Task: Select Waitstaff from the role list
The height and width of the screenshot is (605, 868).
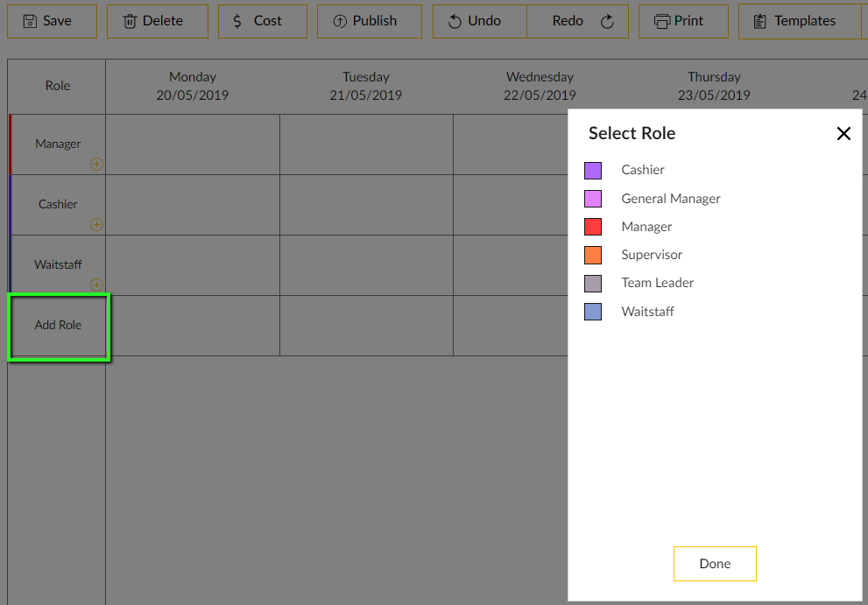Action: tap(647, 311)
